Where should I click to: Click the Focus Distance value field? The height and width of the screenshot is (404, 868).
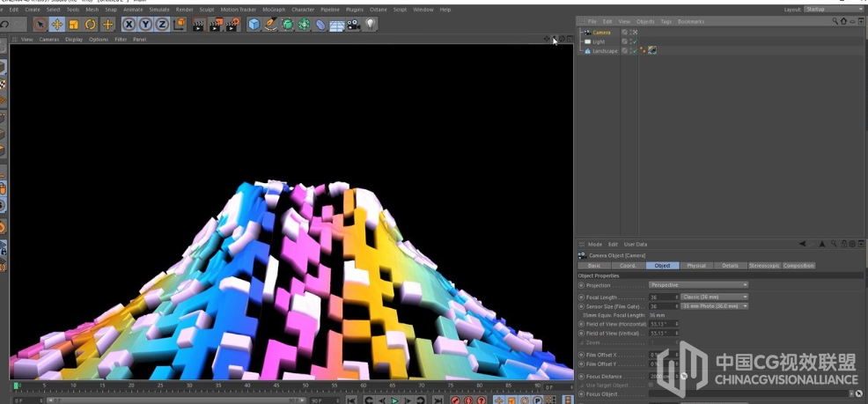664,377
